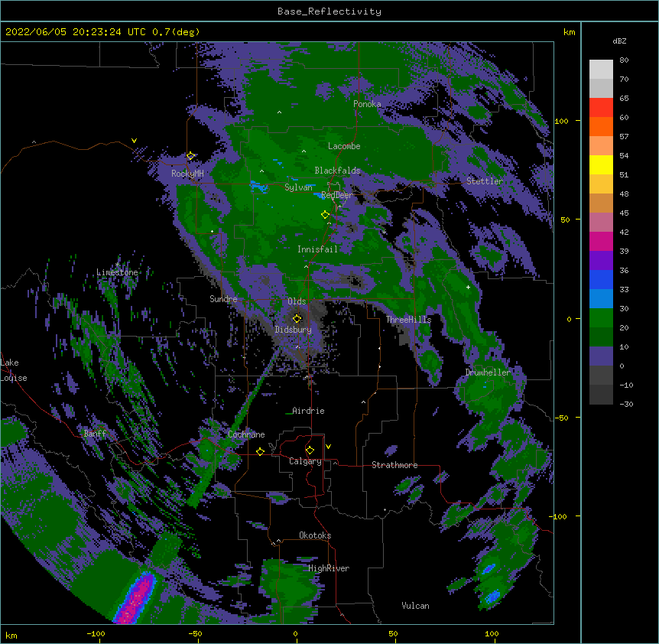
Task: Click the 54 dBZ yellow color swatch
Action: [x=601, y=164]
